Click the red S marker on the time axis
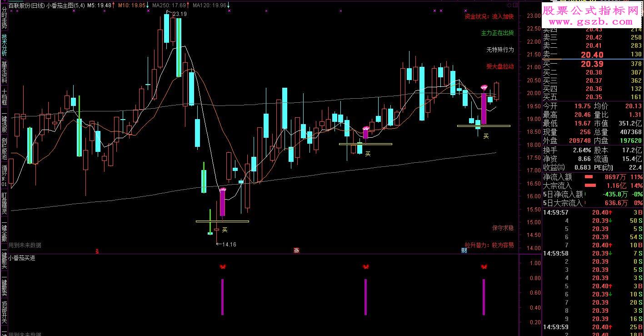This screenshot has width=644, height=336. [97, 251]
